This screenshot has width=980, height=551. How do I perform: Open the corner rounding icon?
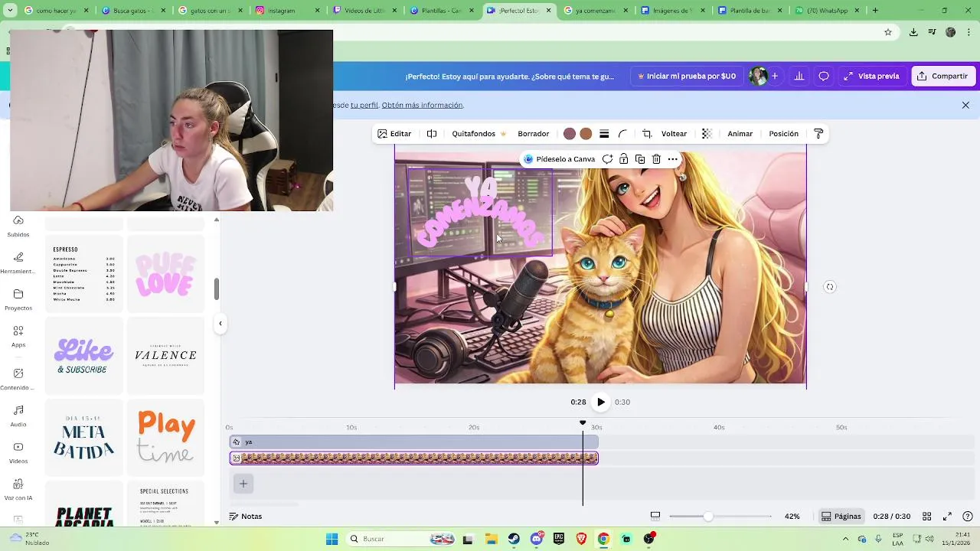(x=622, y=134)
